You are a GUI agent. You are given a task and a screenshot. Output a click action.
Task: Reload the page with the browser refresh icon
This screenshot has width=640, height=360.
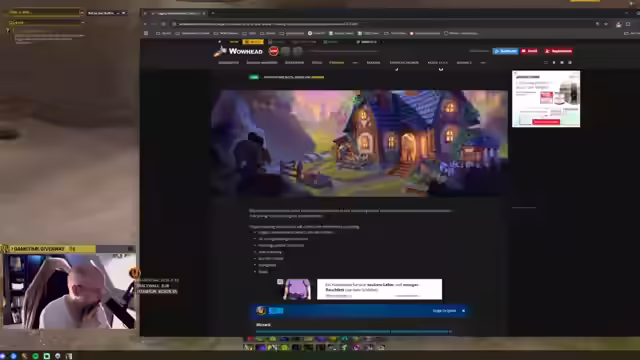[163, 24]
